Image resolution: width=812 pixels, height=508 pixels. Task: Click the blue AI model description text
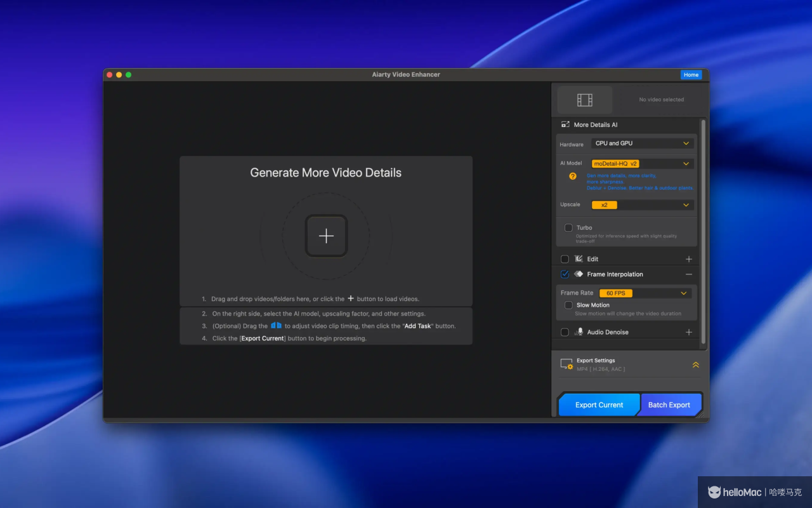[639, 182]
